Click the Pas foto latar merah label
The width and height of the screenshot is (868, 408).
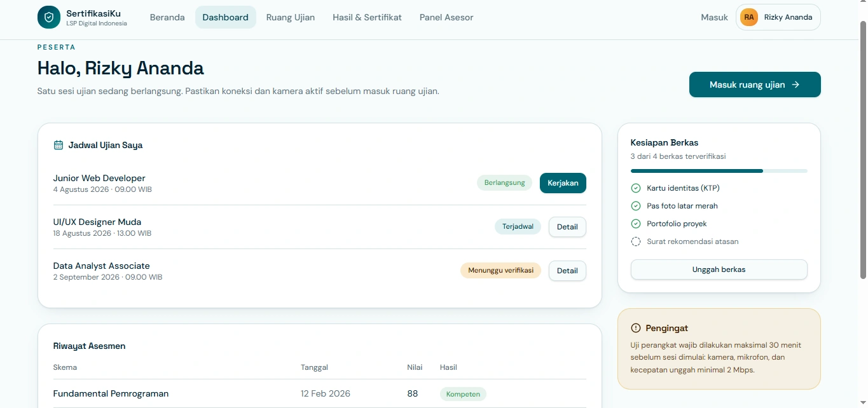click(682, 206)
